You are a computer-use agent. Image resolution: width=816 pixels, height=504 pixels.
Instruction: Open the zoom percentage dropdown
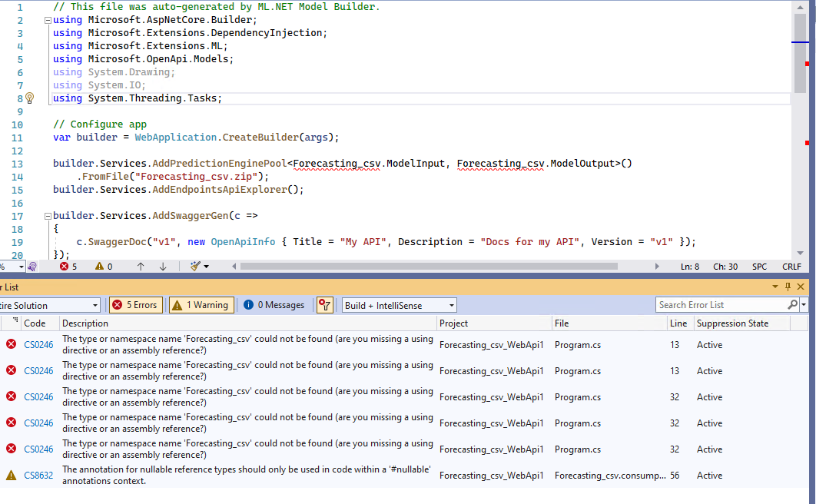pyautogui.click(x=21, y=267)
